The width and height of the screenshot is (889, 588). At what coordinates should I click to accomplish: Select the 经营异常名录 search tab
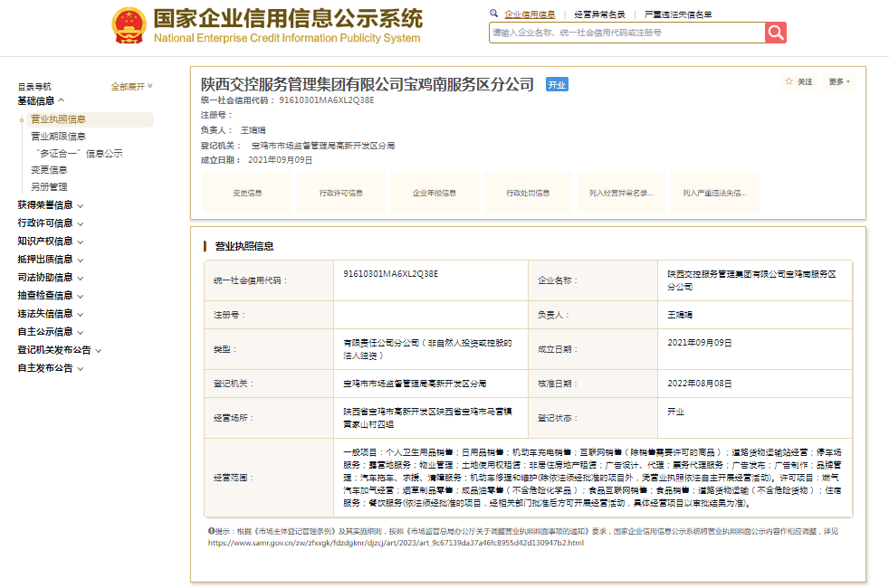click(599, 14)
